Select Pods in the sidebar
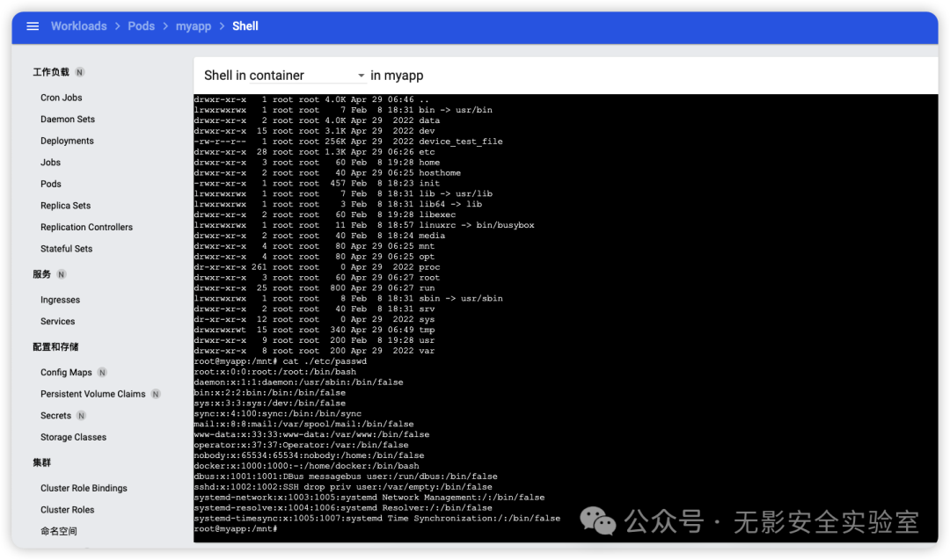The image size is (950, 560). pos(51,184)
